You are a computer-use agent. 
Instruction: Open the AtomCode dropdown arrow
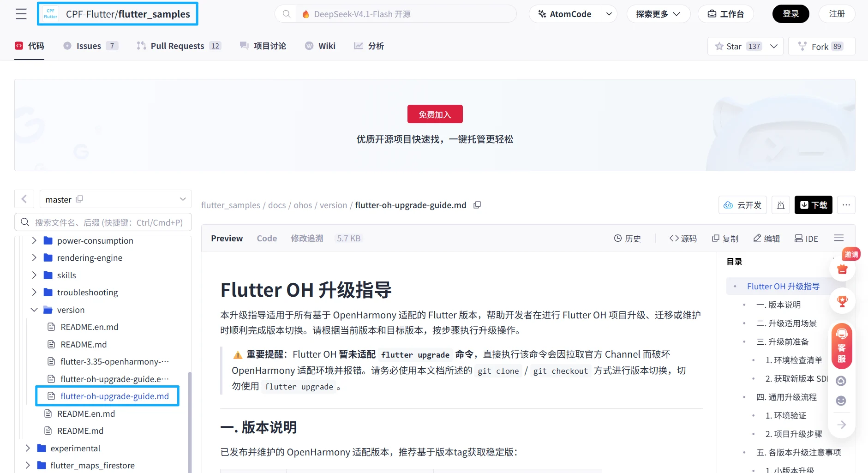coord(609,14)
